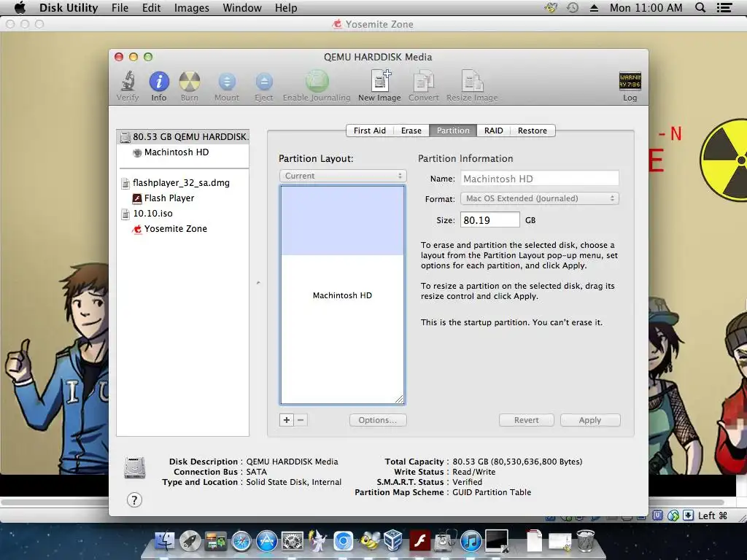Image resolution: width=747 pixels, height=560 pixels.
Task: Click the eject menu bar icon
Action: pos(594,7)
